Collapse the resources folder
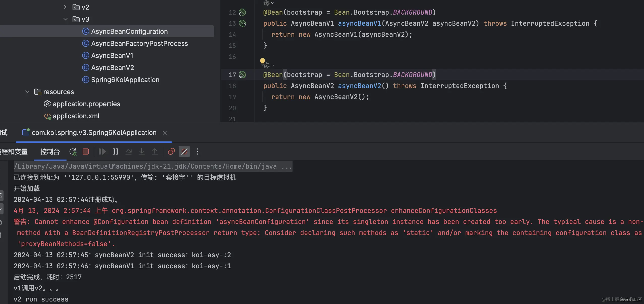The image size is (644, 304). tap(27, 92)
